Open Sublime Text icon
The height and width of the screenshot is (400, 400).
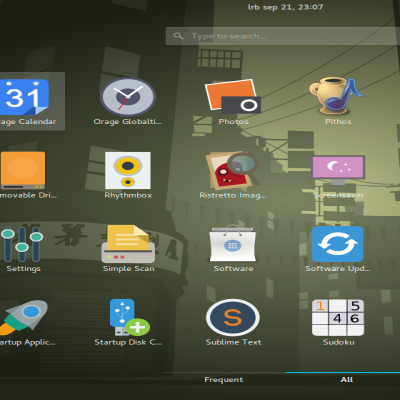[x=233, y=317]
